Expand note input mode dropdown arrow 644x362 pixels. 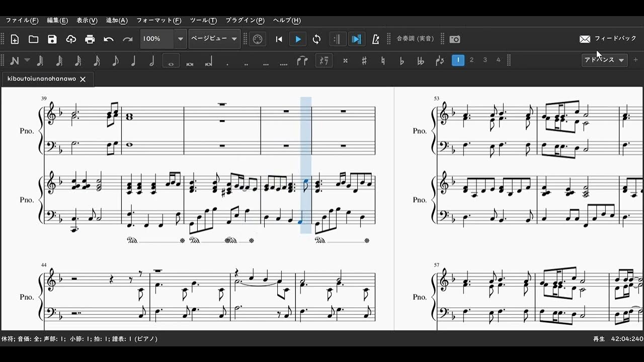point(27,60)
